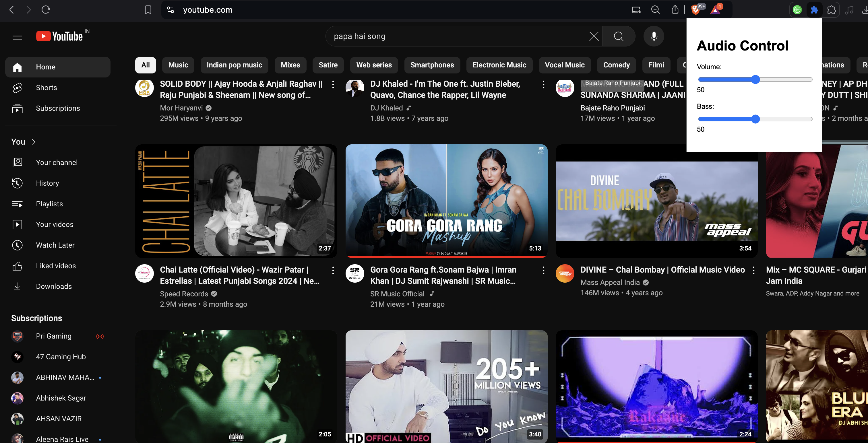Open the YouTube hamburger guide menu
This screenshot has width=868, height=443.
(18, 36)
